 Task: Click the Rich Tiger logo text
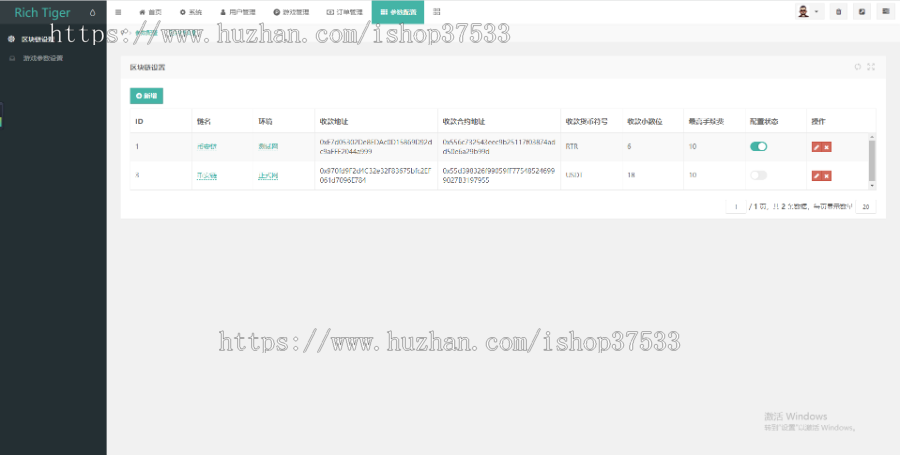[x=42, y=13]
